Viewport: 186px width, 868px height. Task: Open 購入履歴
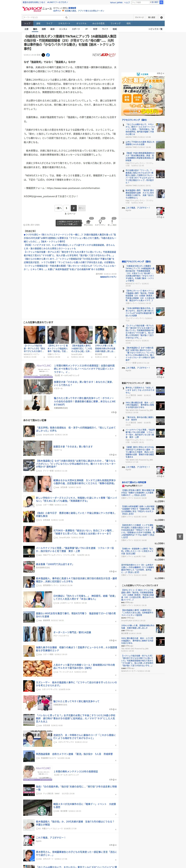click(152, 18)
